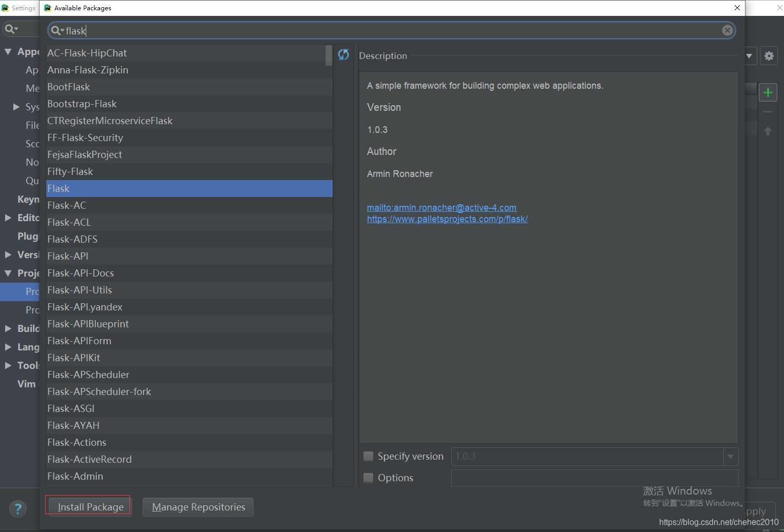Click the green plus add package button

pos(768,92)
